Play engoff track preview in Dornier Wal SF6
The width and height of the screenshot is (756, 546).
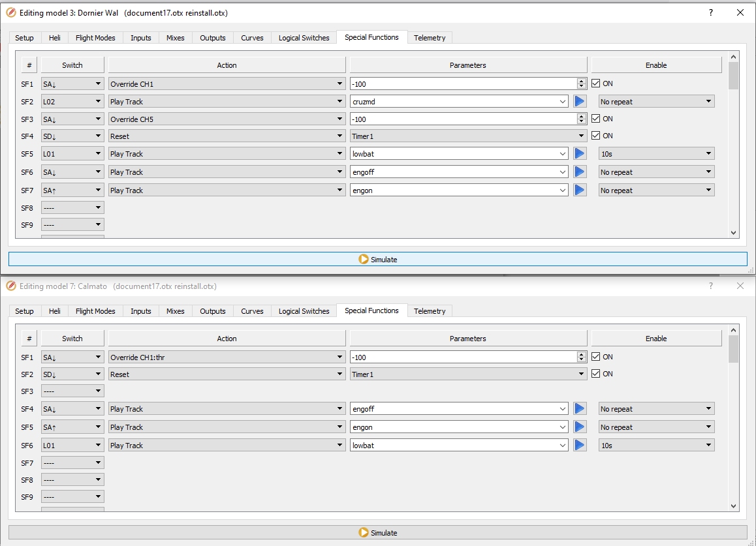pyautogui.click(x=580, y=172)
